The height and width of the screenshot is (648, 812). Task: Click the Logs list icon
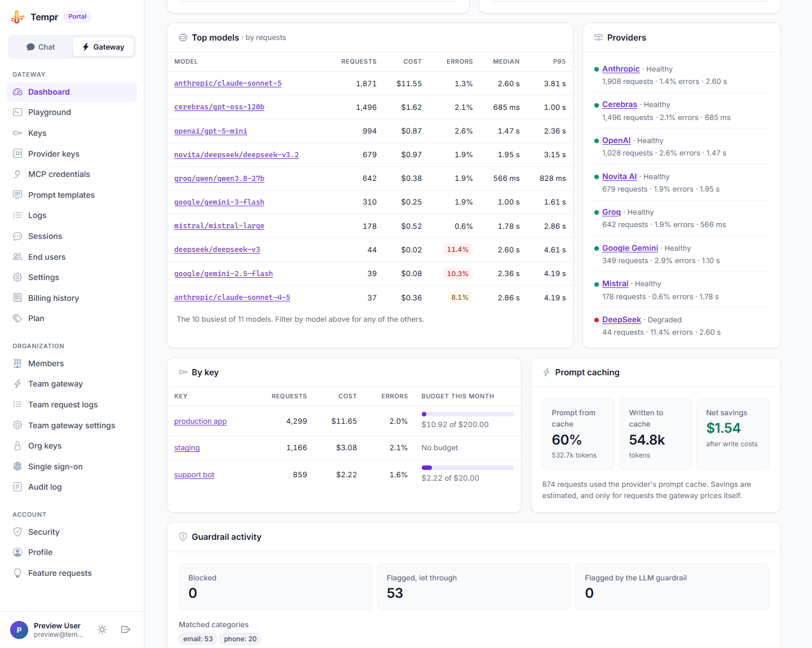point(17,215)
